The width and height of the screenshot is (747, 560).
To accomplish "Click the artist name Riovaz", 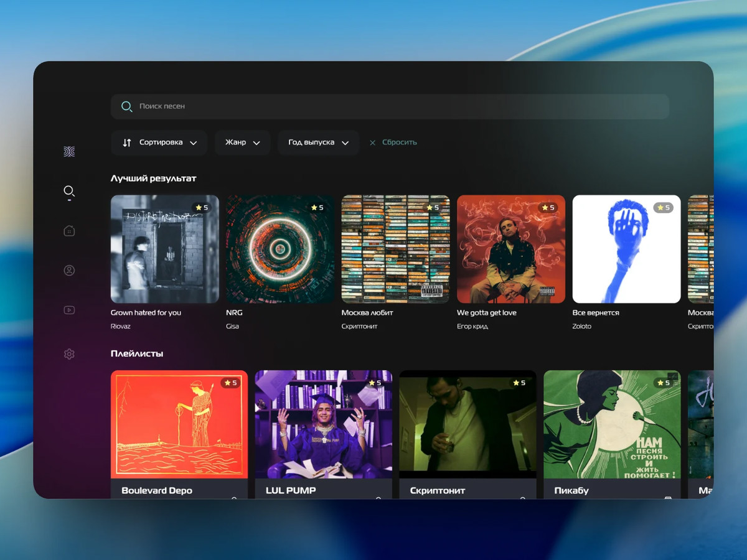I will click(121, 327).
